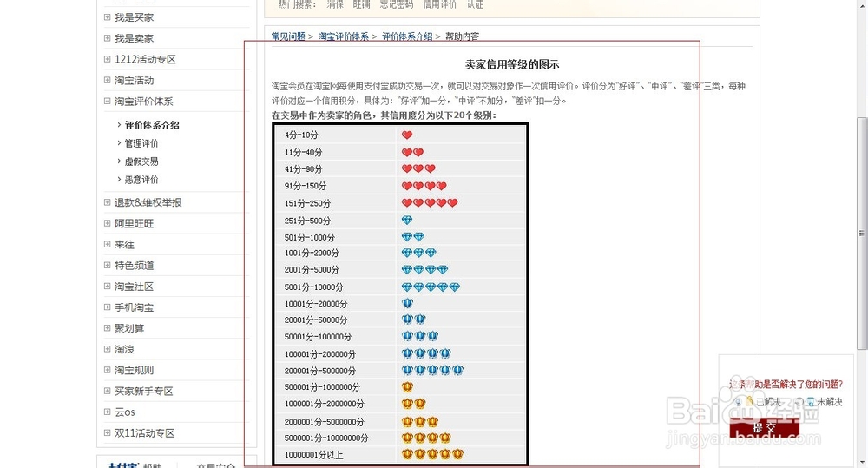Open the 恶意评价 sidebar item
Image resolution: width=868 pixels, height=468 pixels.
click(x=141, y=180)
